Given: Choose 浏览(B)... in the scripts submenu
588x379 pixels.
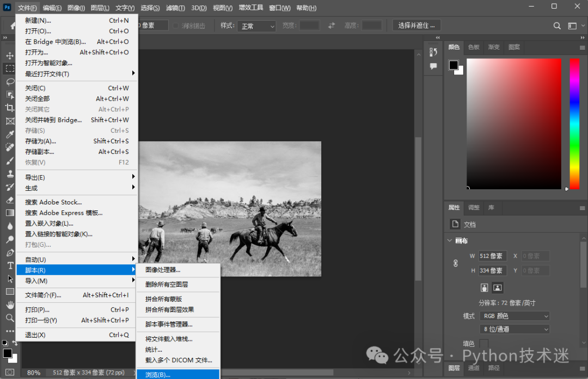Looking at the screenshot, I should click(178, 375).
